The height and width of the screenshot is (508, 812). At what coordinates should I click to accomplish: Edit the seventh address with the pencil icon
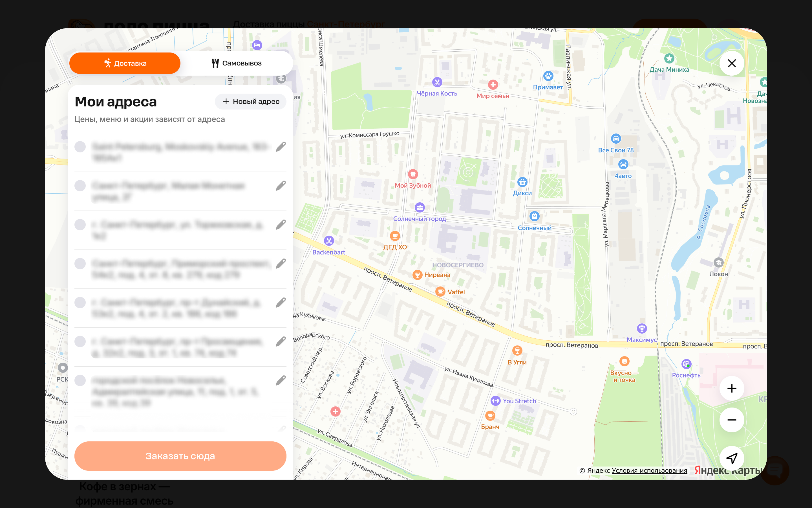point(281,381)
